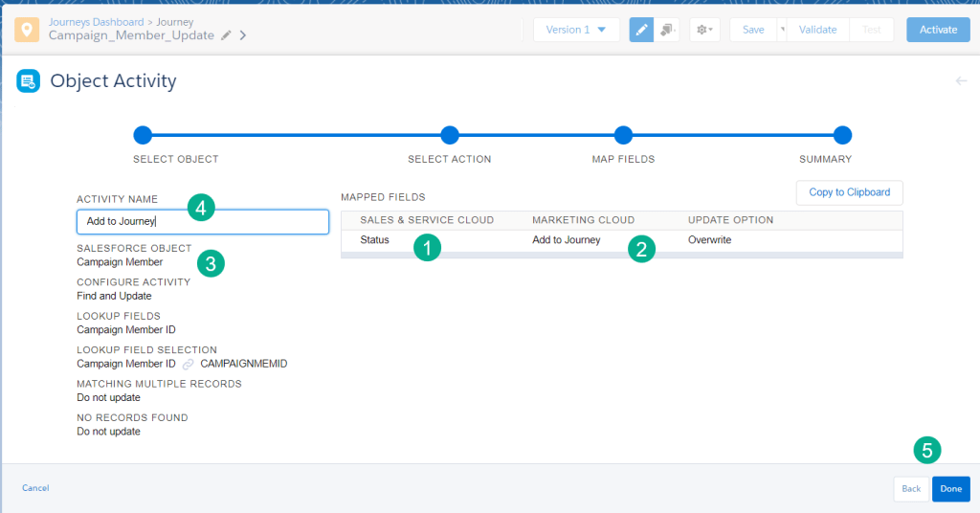
Task: Click the link icon next to CAMPAIGNMEMID
Action: [188, 365]
